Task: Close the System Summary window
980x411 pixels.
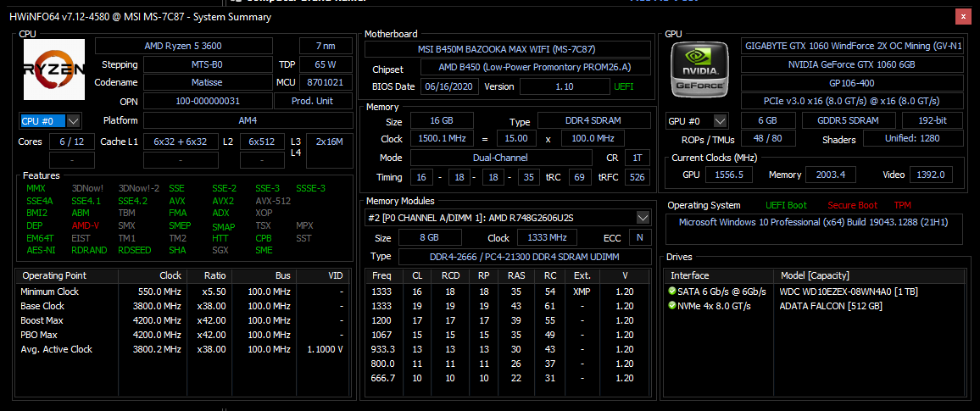Action: coord(963,17)
